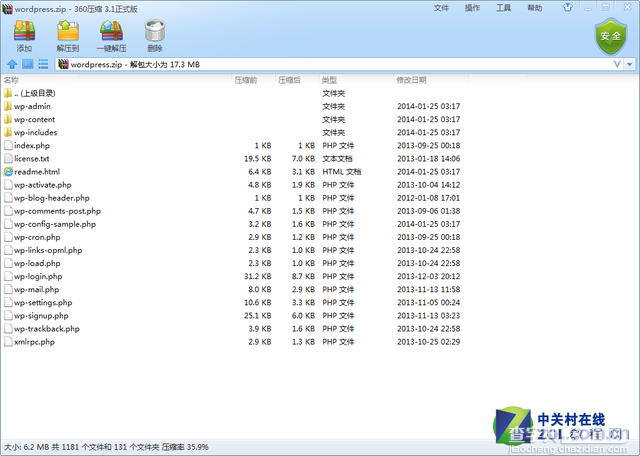Screen dimensions: 640x456
Task: Select the wp-comments-post.php file name
Action: point(58,211)
